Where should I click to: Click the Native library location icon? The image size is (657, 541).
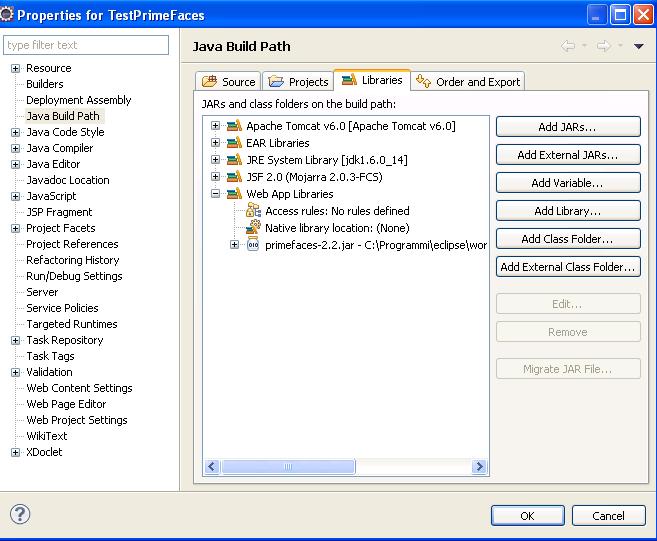click(253, 228)
